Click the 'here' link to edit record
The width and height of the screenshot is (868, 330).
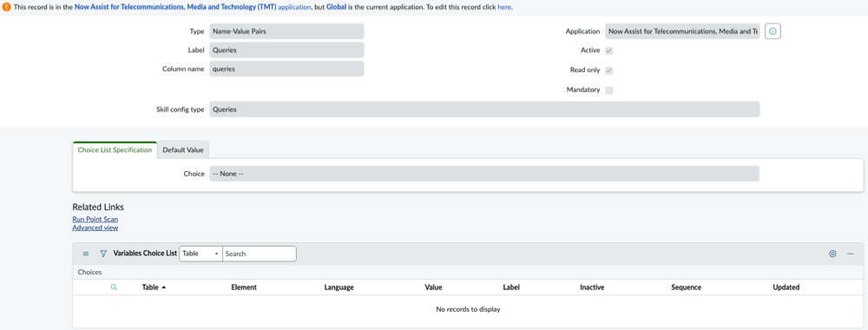pos(504,8)
